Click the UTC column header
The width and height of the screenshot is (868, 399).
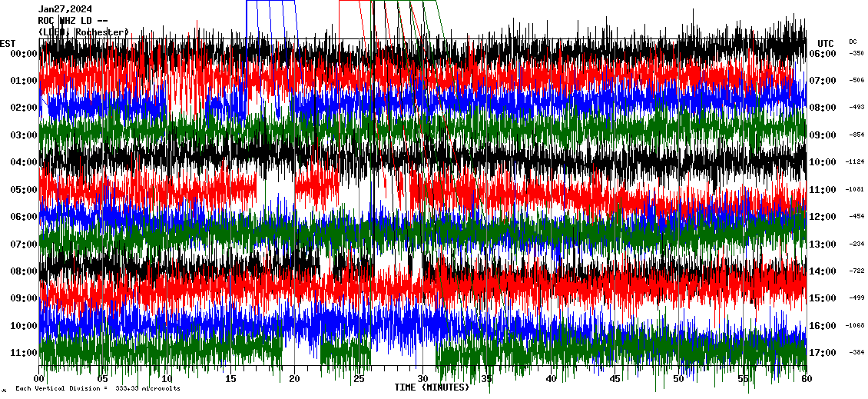[x=826, y=43]
